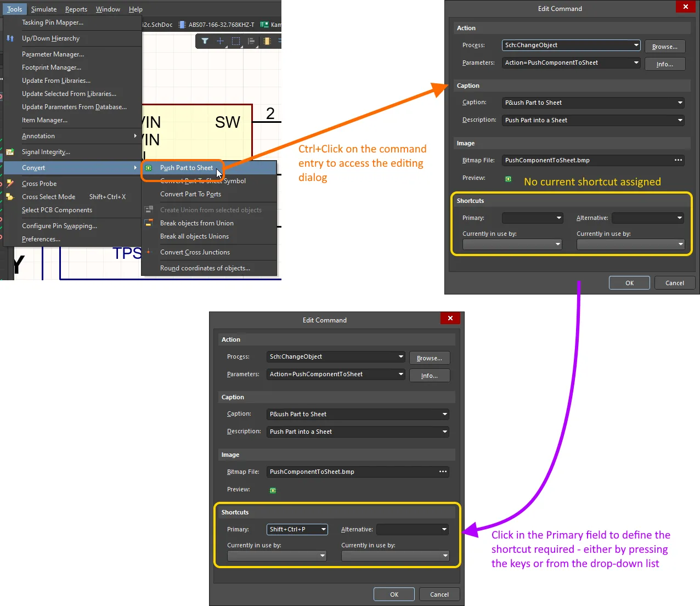Open Alternative shortcut dropdown in lower dialog
The height and width of the screenshot is (606, 700).
coord(444,529)
